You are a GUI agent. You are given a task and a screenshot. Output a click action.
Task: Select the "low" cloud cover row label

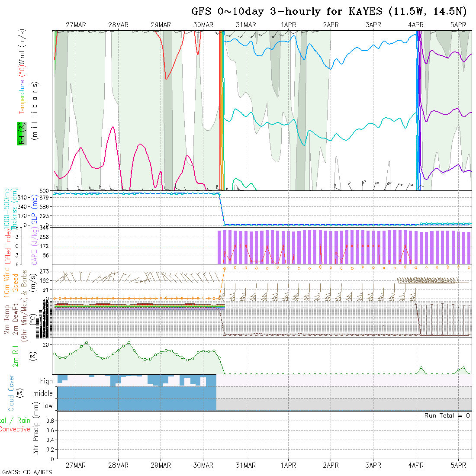click(x=48, y=406)
